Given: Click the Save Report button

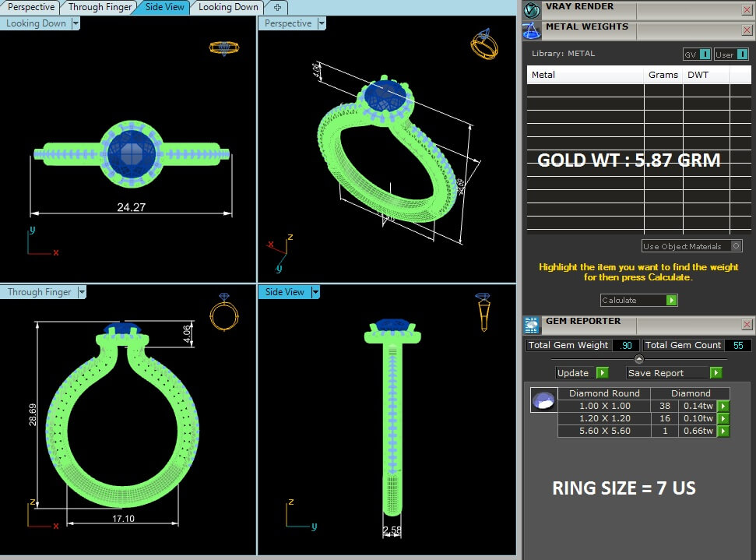Looking at the screenshot, I should [673, 373].
